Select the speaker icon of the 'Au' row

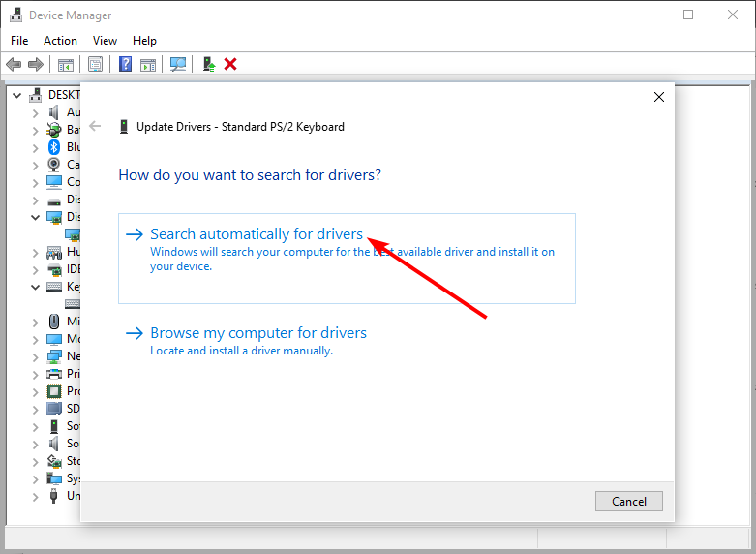click(x=54, y=112)
